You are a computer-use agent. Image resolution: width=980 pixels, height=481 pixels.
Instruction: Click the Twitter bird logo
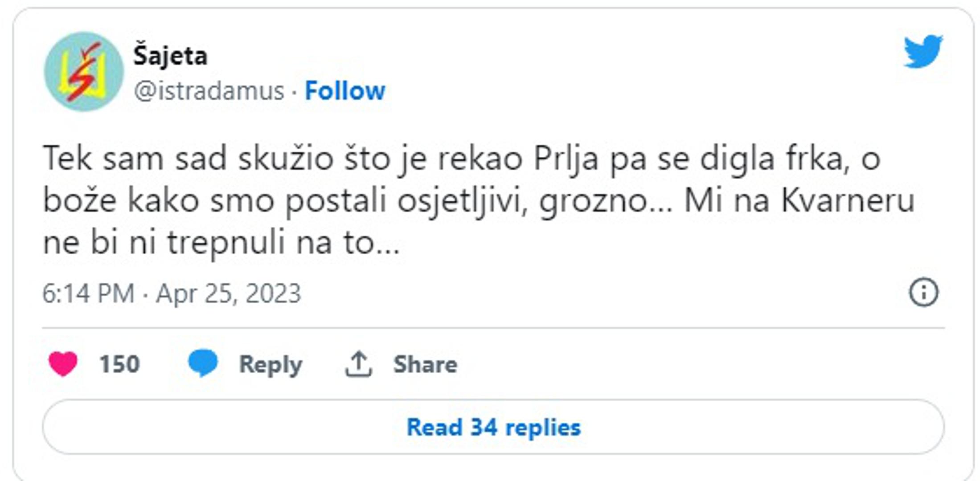pos(923,52)
